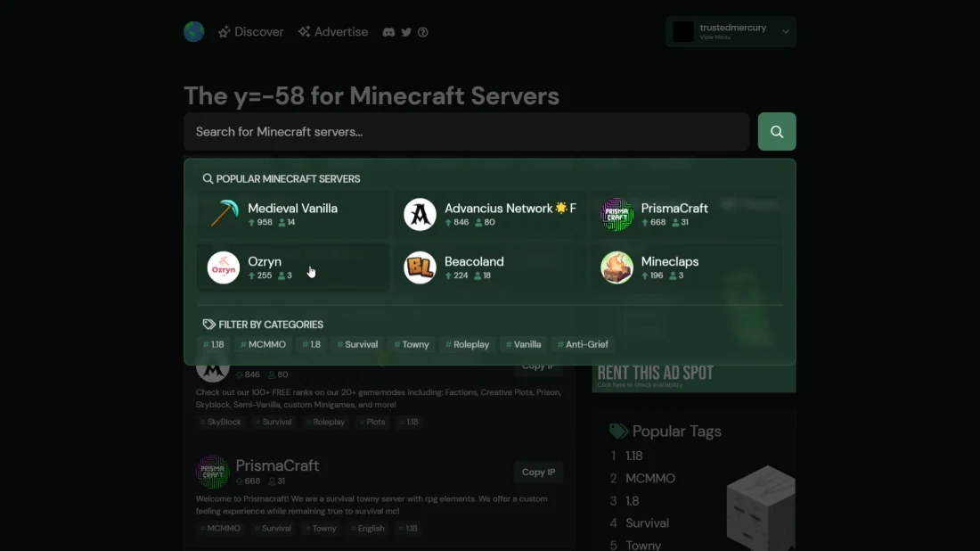Viewport: 980px width, 551px height.
Task: Focus the Minecraft server search field
Action: (x=466, y=132)
